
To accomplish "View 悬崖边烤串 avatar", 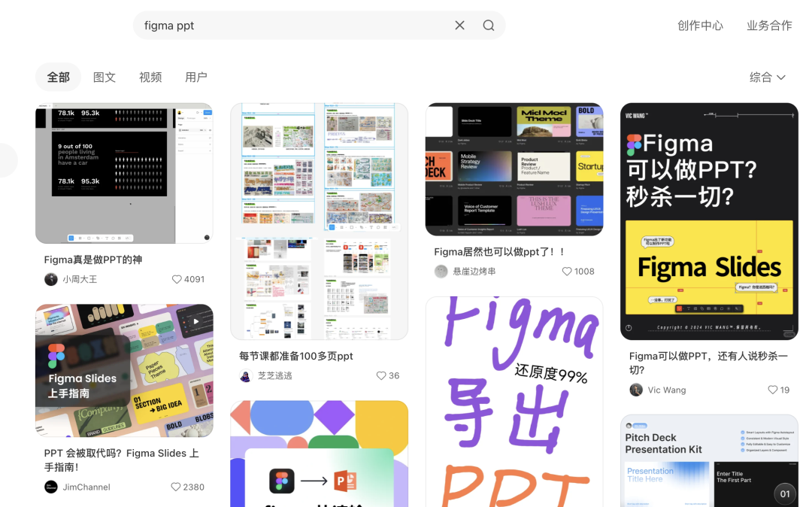I will pos(441,272).
